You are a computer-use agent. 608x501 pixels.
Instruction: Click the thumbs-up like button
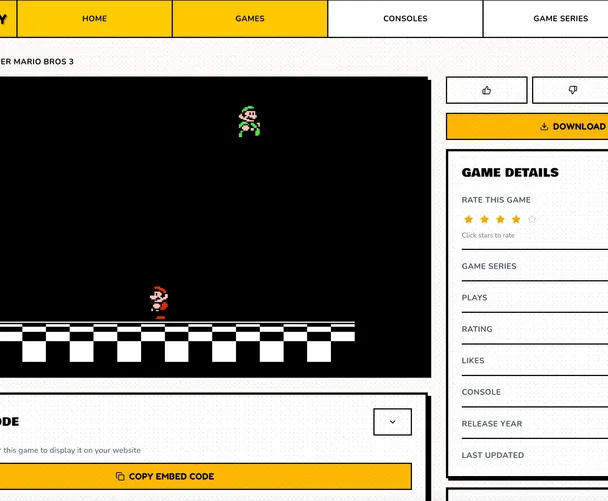click(487, 90)
